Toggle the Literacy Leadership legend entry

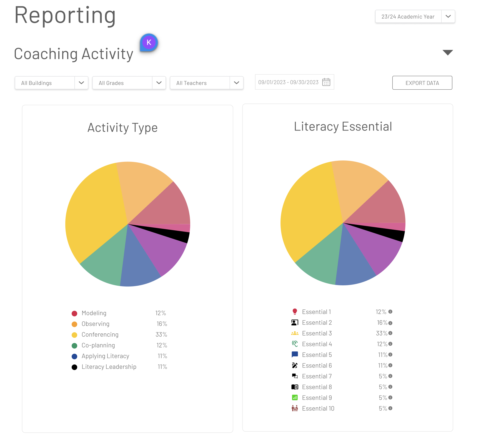[109, 367]
